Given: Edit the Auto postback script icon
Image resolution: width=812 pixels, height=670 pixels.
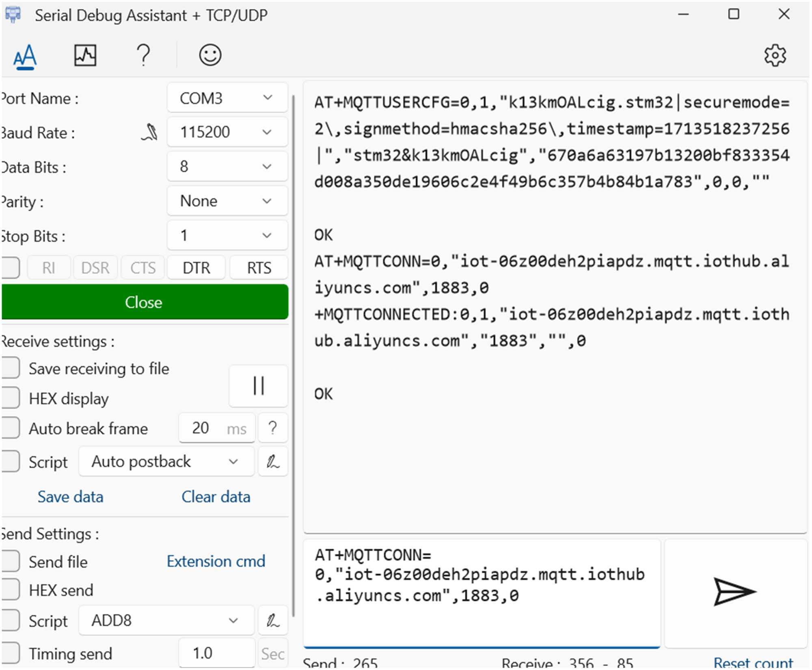Looking at the screenshot, I should 272,462.
